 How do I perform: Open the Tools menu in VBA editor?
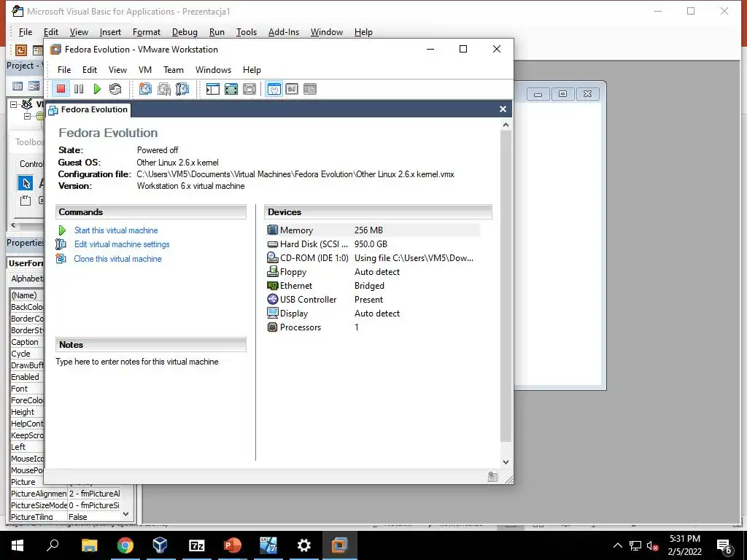[247, 32]
